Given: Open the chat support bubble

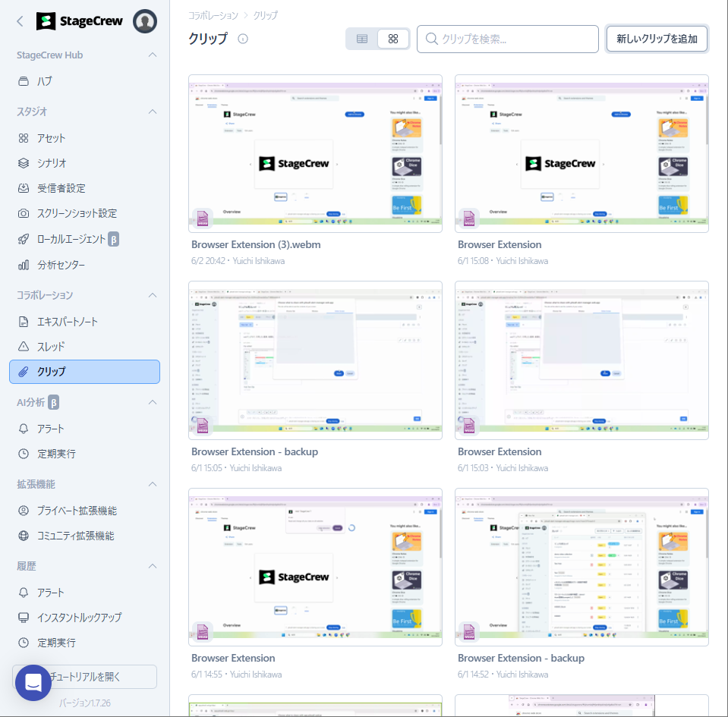Looking at the screenshot, I should point(33,682).
